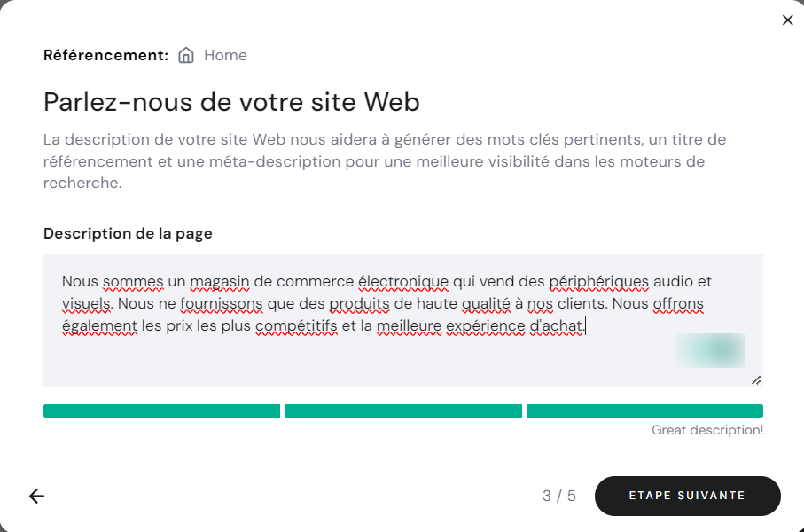This screenshot has width=804, height=532.
Task: Click the Home house icon in breadcrumb
Action: coord(185,54)
